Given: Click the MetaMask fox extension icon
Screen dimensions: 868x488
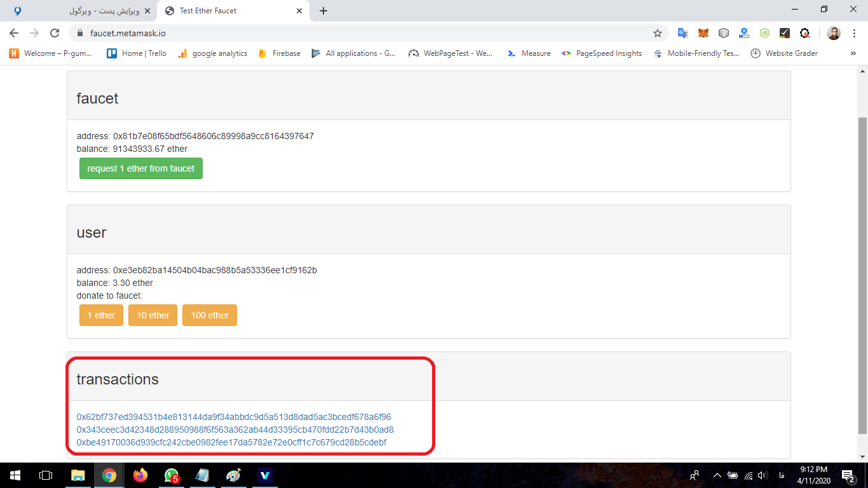Looking at the screenshot, I should [703, 33].
